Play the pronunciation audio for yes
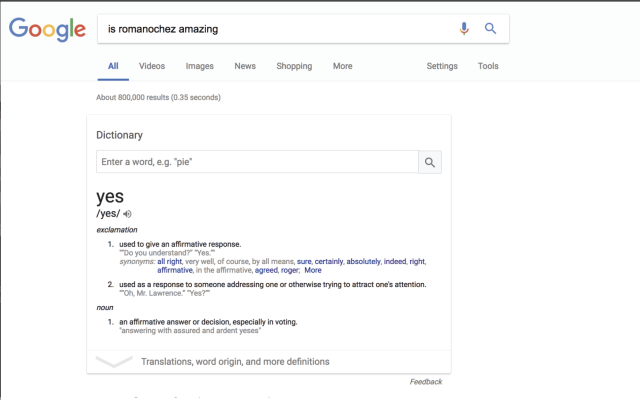Viewport: 640px width, 400px height. click(127, 214)
